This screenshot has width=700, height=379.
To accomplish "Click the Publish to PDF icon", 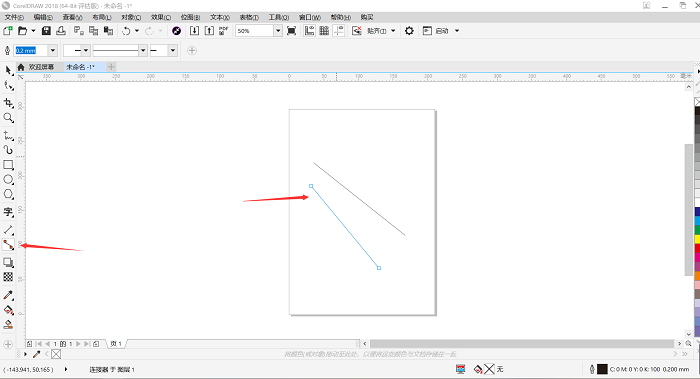I will click(x=224, y=31).
